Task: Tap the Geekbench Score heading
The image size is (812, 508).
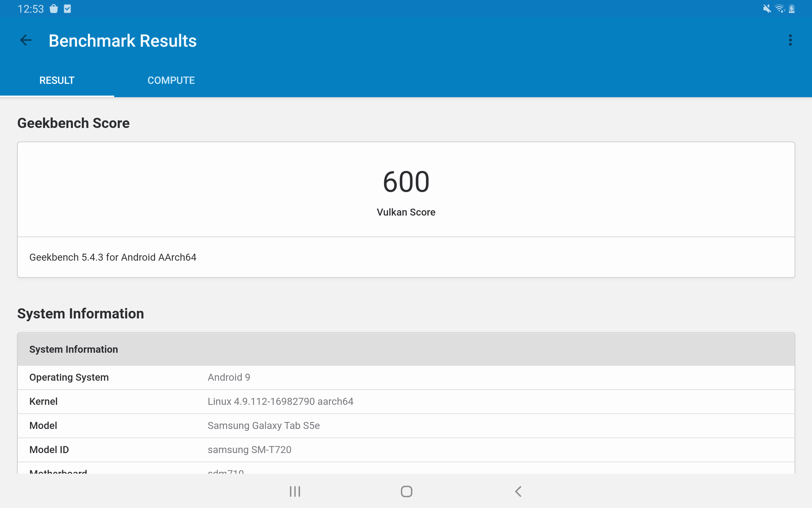Action: click(74, 123)
